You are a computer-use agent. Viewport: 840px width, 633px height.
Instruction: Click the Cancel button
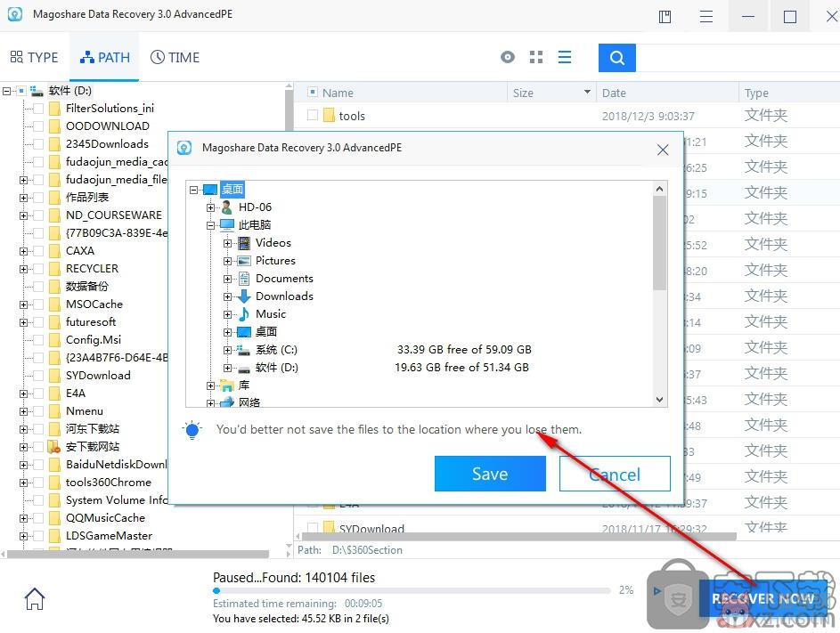(615, 474)
